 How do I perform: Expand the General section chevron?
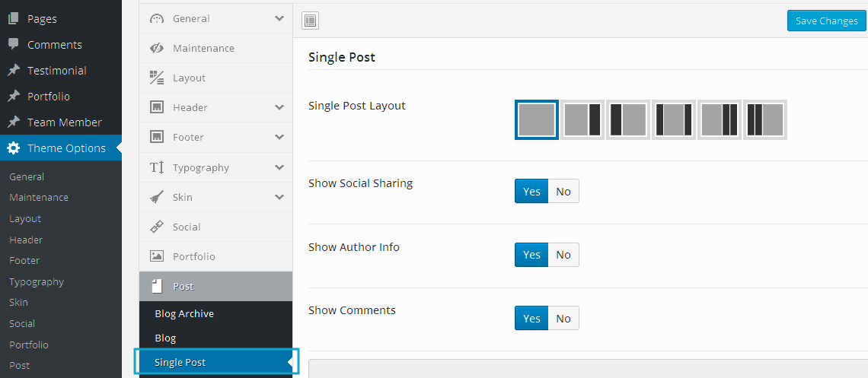[279, 18]
